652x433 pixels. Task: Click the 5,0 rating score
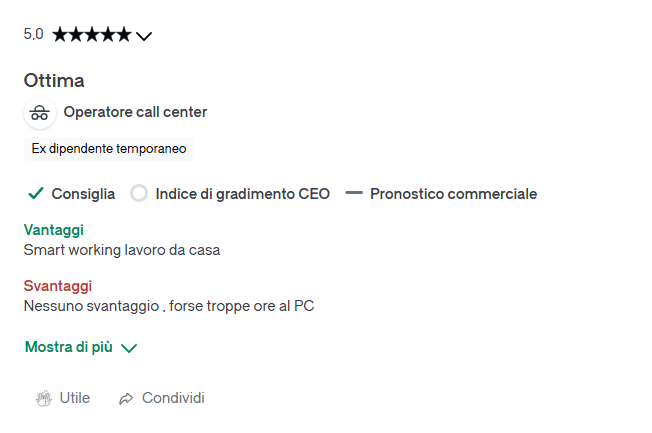[x=33, y=34]
